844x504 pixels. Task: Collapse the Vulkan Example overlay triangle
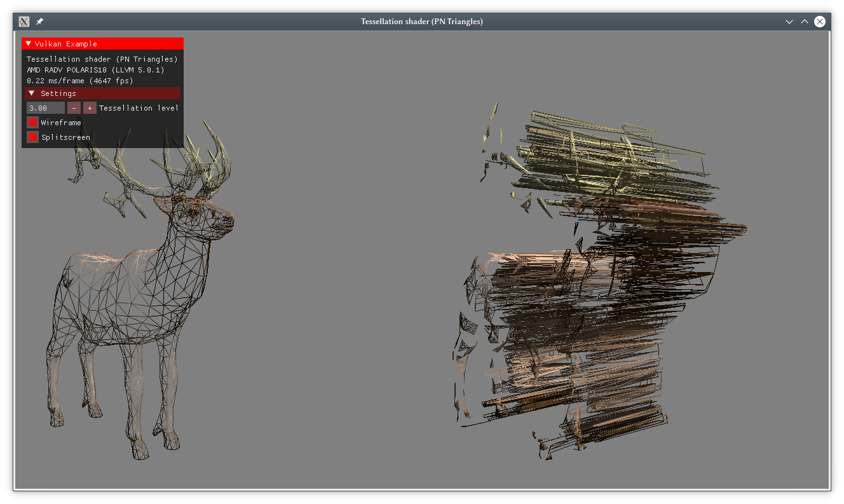coord(29,44)
